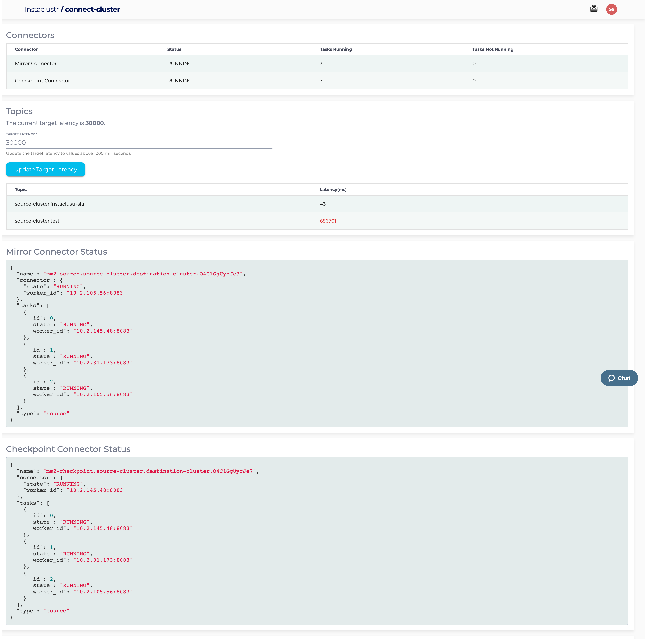Focus the Target Latency input field
645x644 pixels.
(139, 143)
